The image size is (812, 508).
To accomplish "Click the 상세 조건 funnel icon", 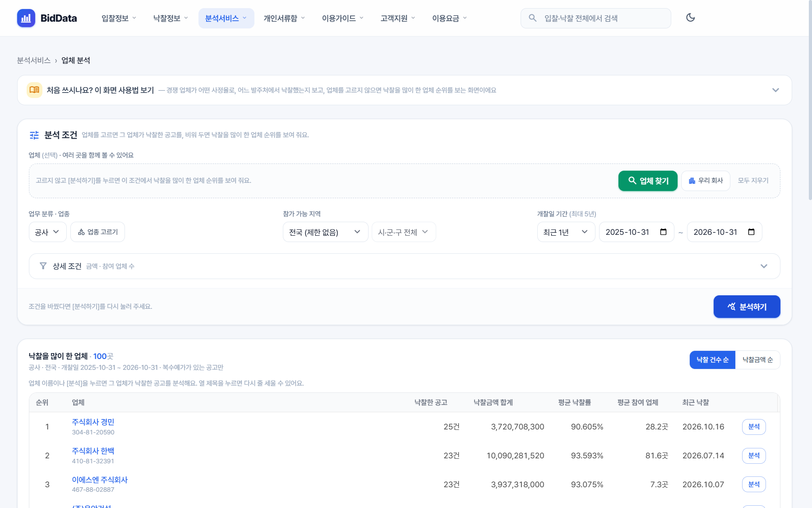I will coord(43,266).
